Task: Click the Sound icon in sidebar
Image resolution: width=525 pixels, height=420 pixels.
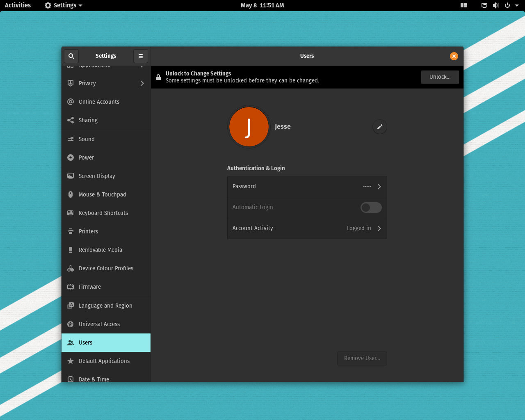Action: coord(71,139)
